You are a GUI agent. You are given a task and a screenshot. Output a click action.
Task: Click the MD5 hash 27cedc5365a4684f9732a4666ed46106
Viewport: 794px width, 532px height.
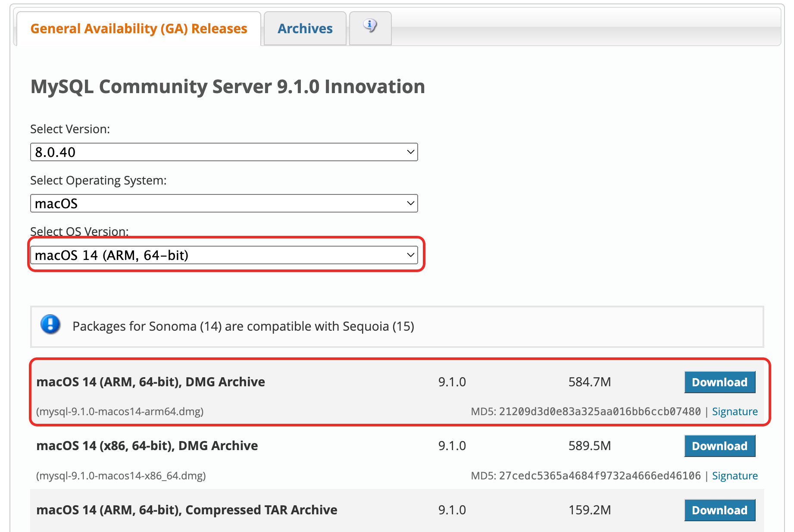pyautogui.click(x=600, y=476)
